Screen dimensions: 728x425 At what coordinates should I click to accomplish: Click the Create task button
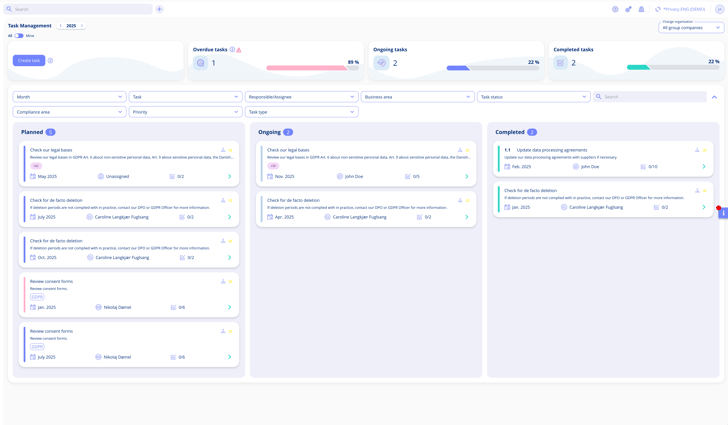29,60
